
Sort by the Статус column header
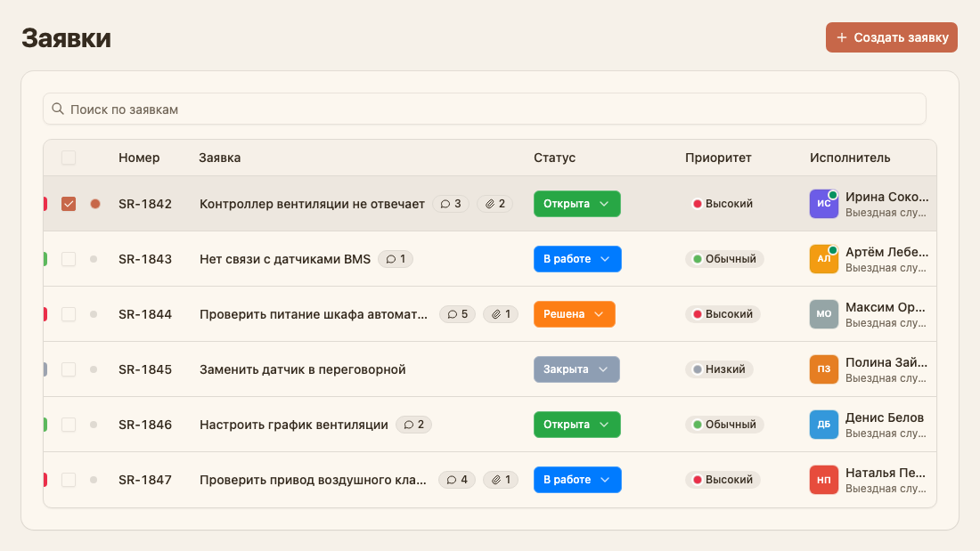click(x=554, y=158)
